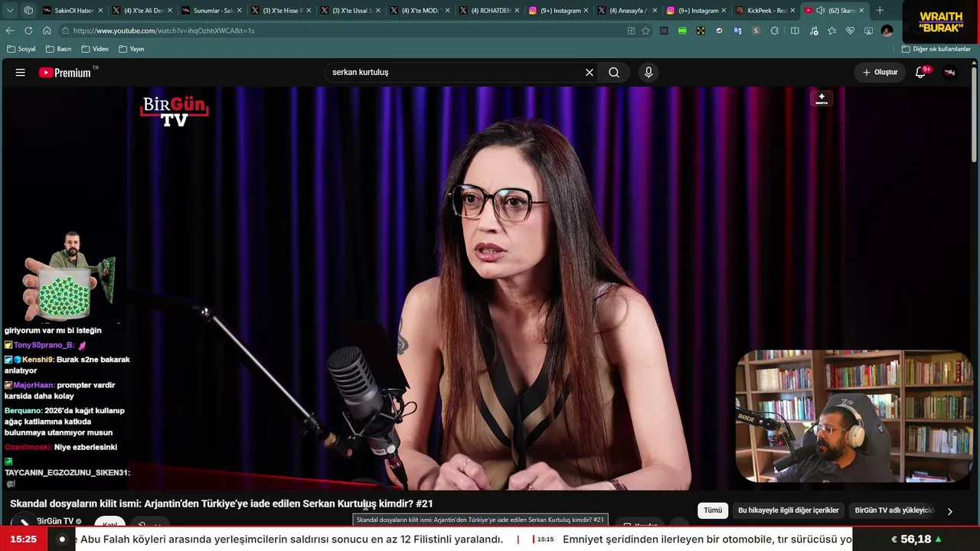
Task: Open the Basın bookmarks folder
Action: tap(59, 49)
